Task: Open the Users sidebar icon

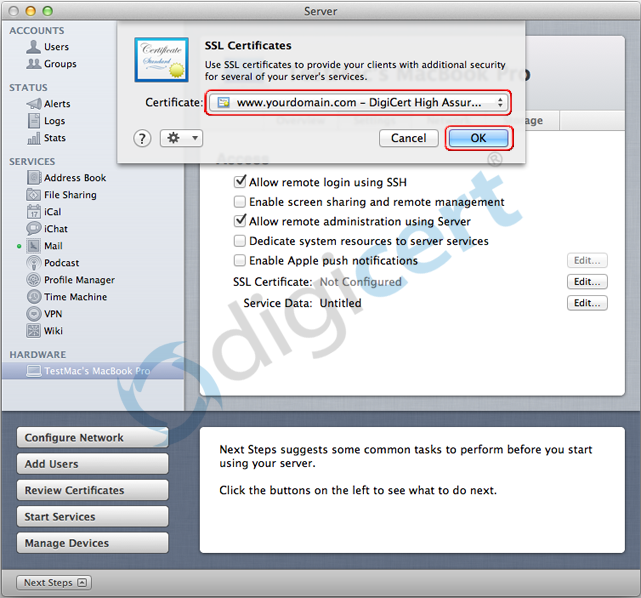Action: (34, 47)
